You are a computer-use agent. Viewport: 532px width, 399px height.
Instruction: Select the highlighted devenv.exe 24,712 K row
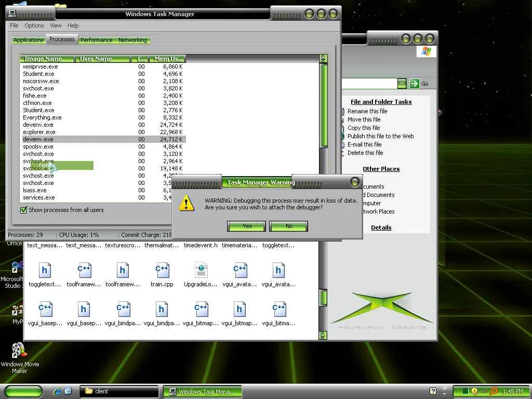[103, 139]
